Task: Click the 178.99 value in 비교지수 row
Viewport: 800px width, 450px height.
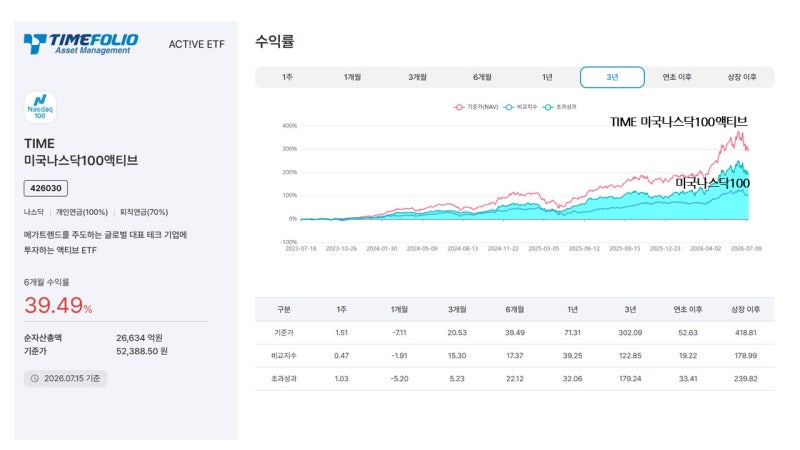Action: pyautogui.click(x=745, y=356)
